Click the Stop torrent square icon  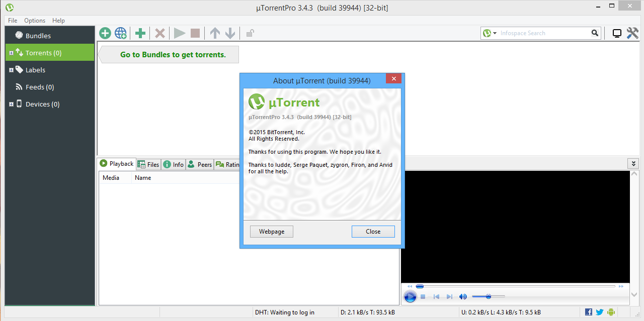[195, 33]
